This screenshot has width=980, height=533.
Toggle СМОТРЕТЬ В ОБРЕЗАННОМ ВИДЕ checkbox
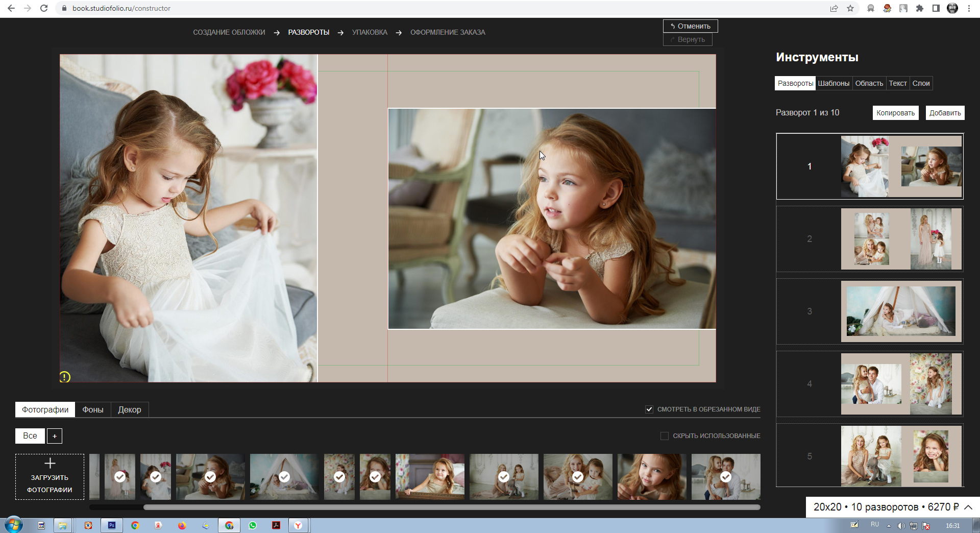point(649,409)
